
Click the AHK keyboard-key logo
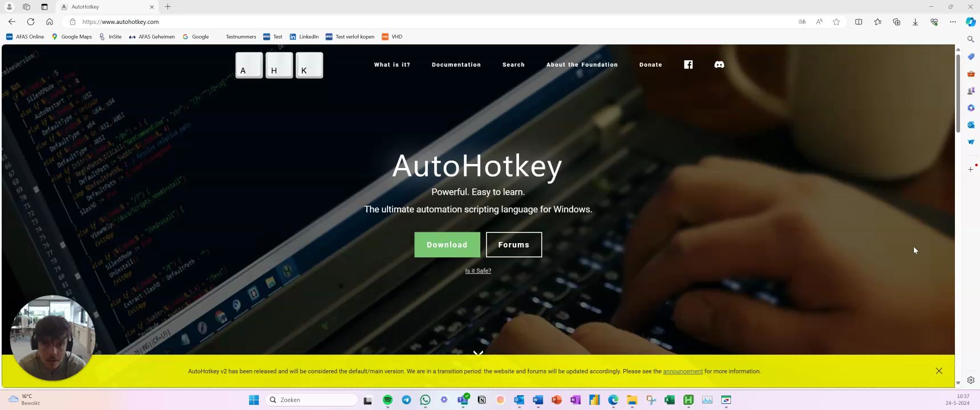click(279, 65)
